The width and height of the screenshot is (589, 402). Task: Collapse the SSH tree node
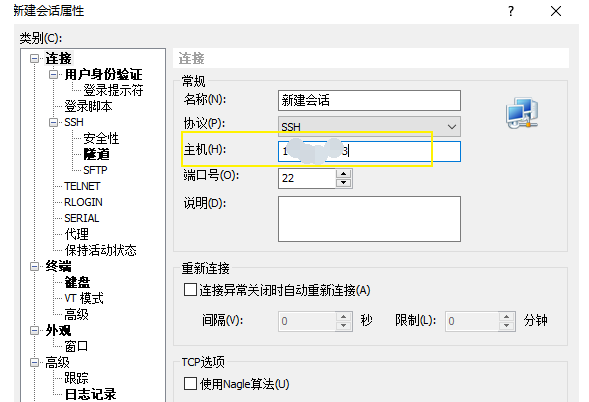[x=53, y=122]
